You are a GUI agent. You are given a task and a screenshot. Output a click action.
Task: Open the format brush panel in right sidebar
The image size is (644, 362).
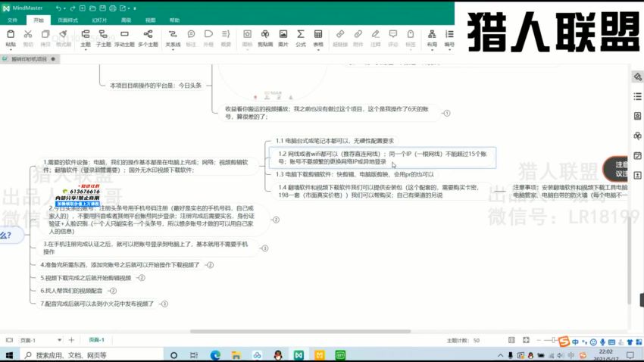(637, 76)
